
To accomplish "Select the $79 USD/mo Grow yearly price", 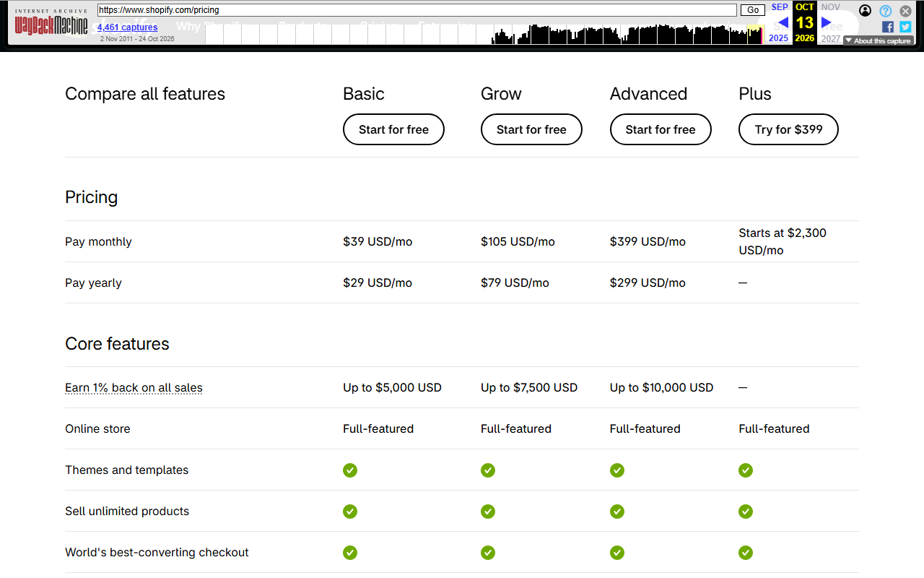I will point(515,282).
